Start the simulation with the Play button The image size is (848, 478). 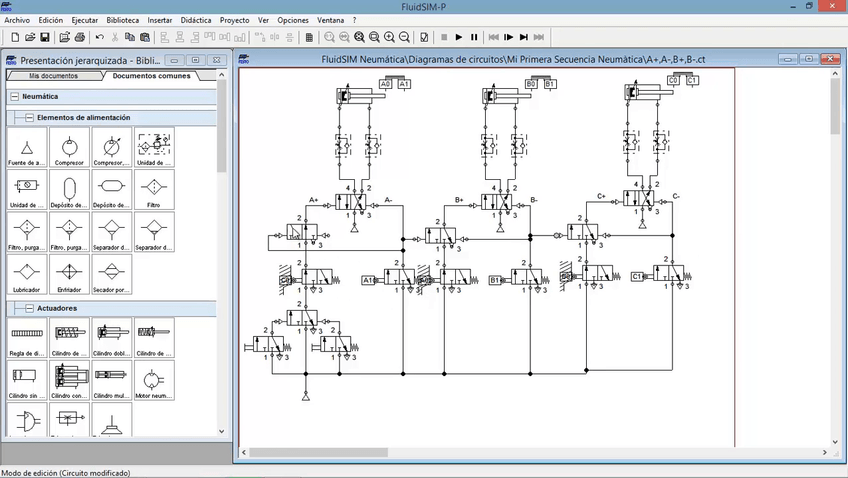click(459, 37)
